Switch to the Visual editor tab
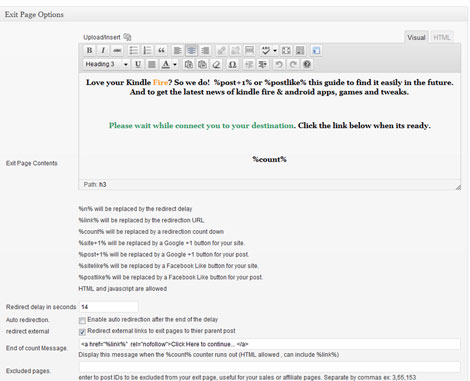The width and height of the screenshot is (470, 381). 416,37
